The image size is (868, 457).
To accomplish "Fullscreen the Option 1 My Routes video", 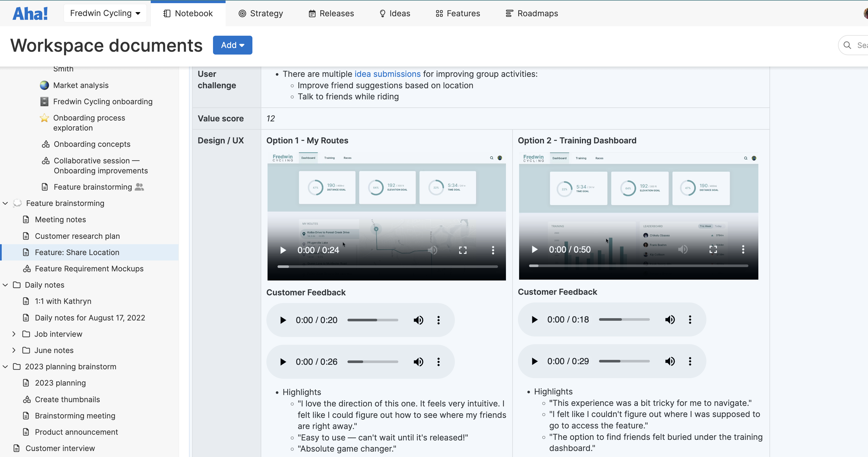I will pos(463,250).
